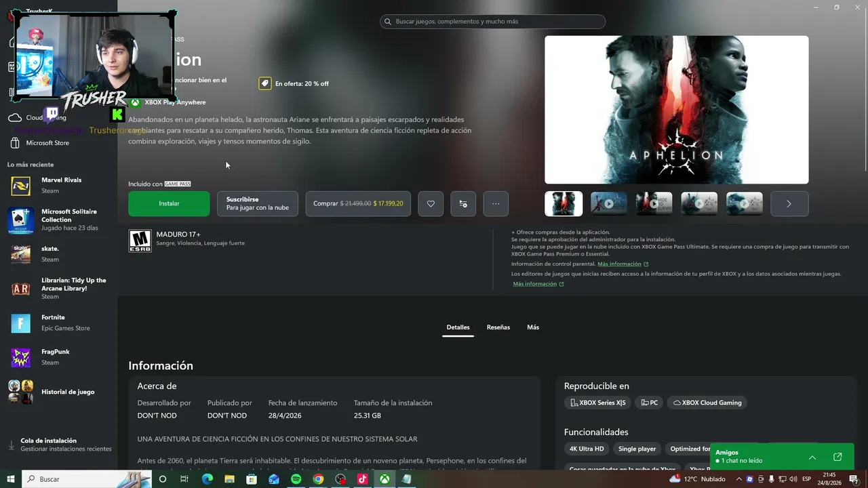Click the PC platform chip

tap(649, 403)
